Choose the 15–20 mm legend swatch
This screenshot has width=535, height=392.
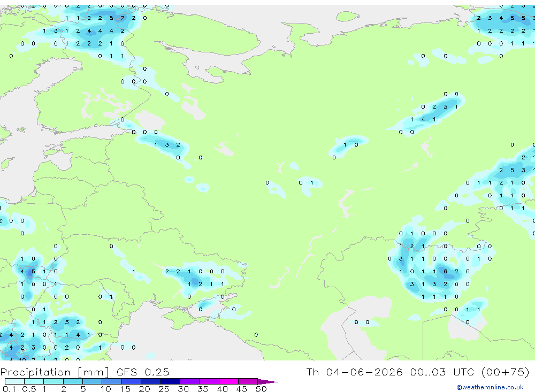pyautogui.click(x=131, y=381)
